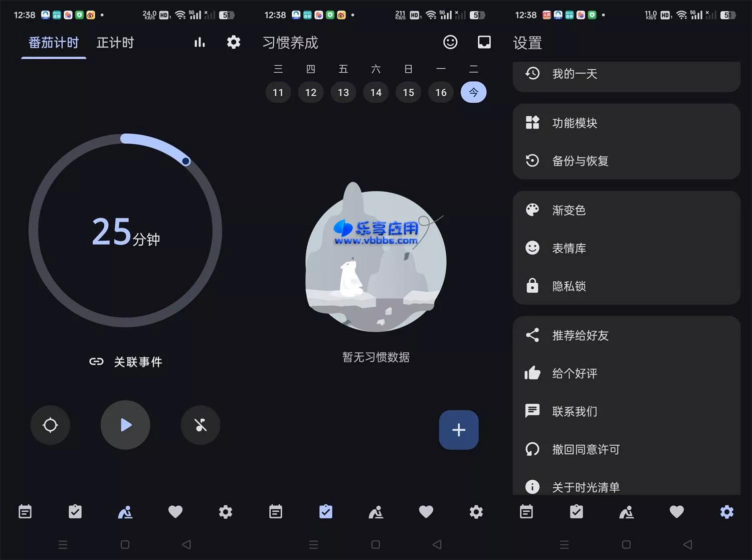Image resolution: width=752 pixels, height=560 pixels.
Task: Open the picture-in-picture icon beside the emoji
Action: point(484,42)
